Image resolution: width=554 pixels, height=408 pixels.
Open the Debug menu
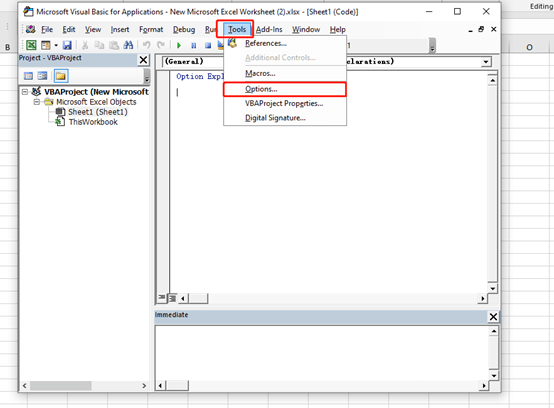pos(184,29)
